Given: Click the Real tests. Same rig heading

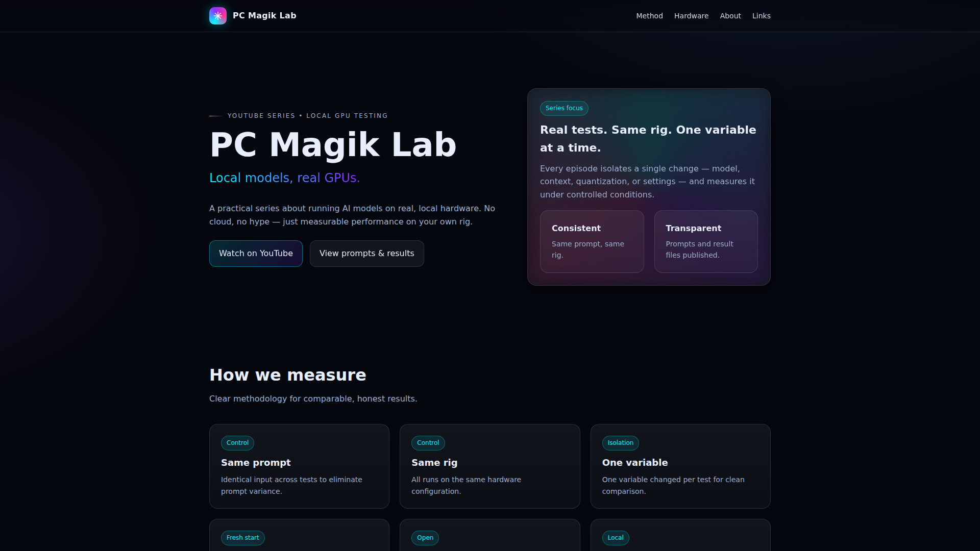Looking at the screenshot, I should 648,139.
